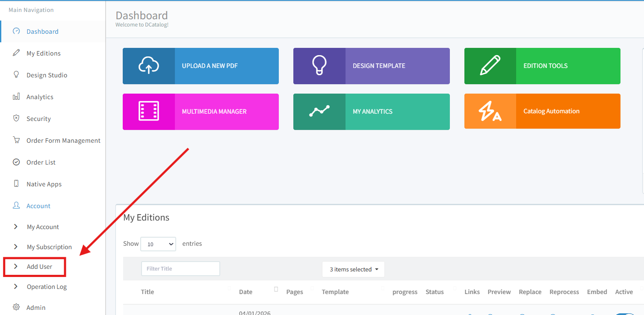
Task: Open My Editions in main navigation
Action: pyautogui.click(x=43, y=53)
